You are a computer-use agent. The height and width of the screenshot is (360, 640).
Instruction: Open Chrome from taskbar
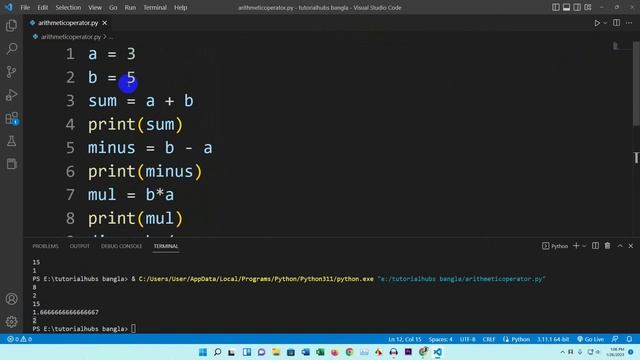pos(349,352)
